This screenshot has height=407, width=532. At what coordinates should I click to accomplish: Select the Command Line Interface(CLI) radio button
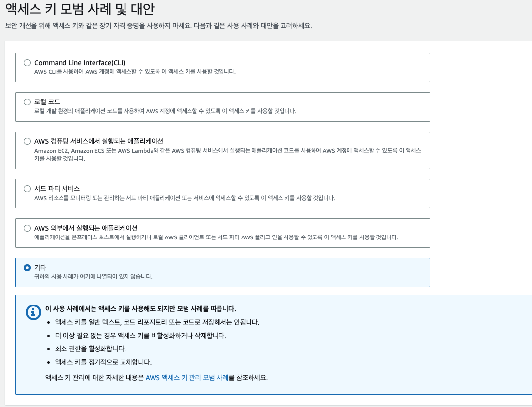point(27,63)
